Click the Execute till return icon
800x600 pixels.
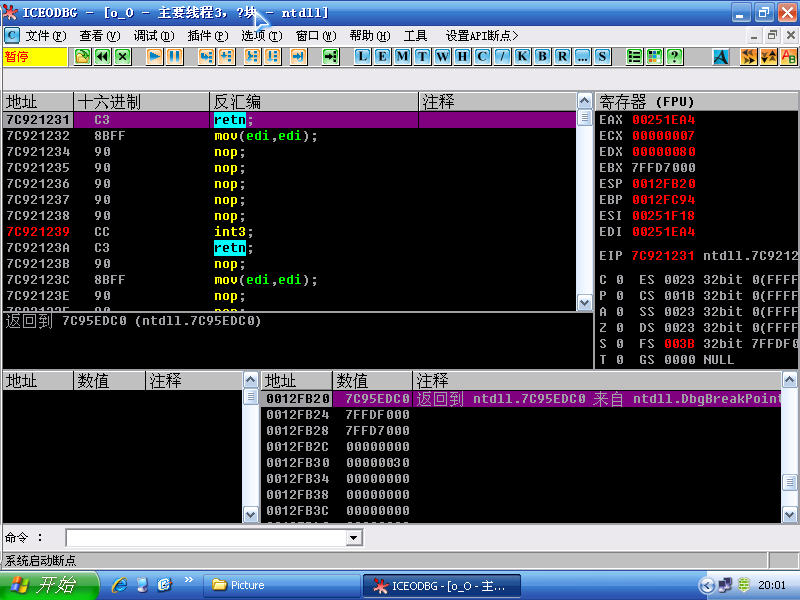[298, 56]
